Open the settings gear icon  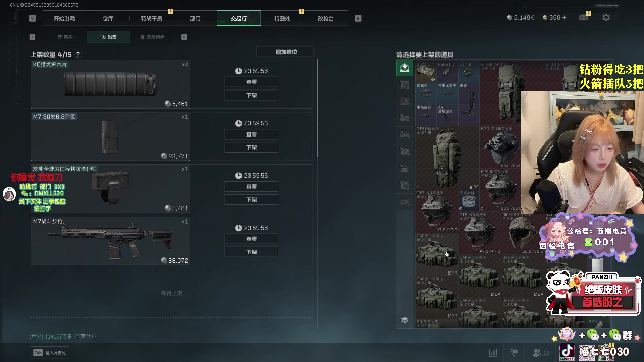[x=606, y=18]
